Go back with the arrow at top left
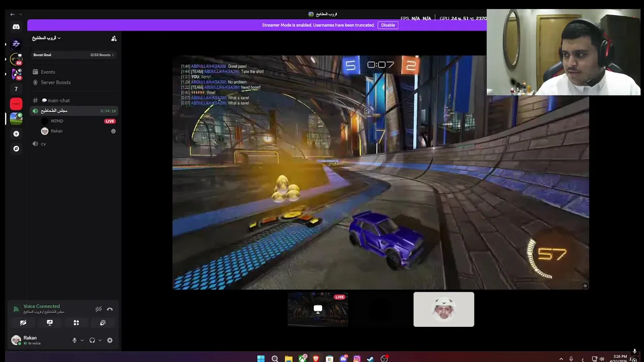Viewport: 644px width, 362px height. [x=13, y=14]
